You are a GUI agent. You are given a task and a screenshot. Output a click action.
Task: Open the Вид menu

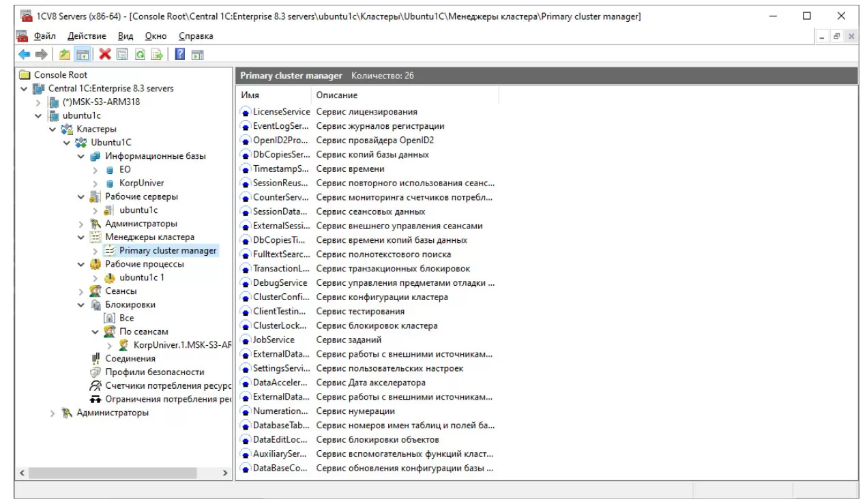[126, 36]
